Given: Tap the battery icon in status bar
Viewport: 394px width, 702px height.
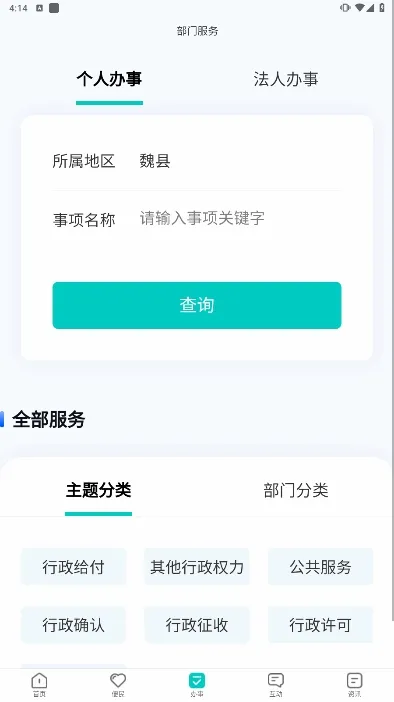Looking at the screenshot, I should 382,8.
